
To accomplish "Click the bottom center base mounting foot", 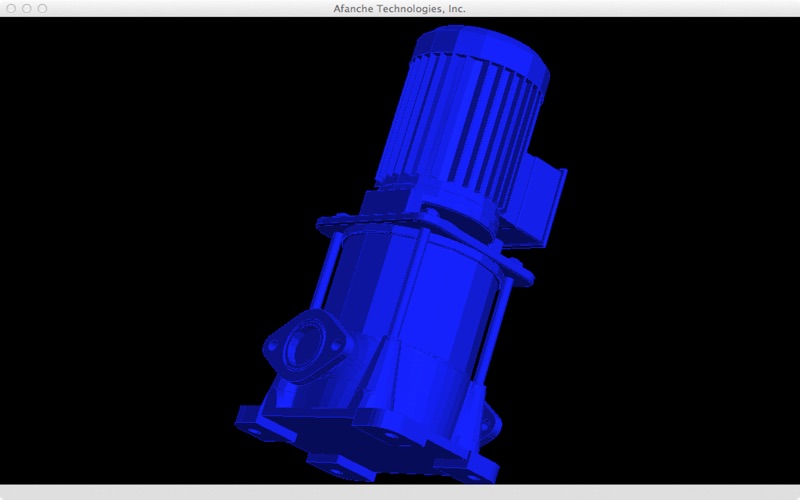I will click(341, 466).
